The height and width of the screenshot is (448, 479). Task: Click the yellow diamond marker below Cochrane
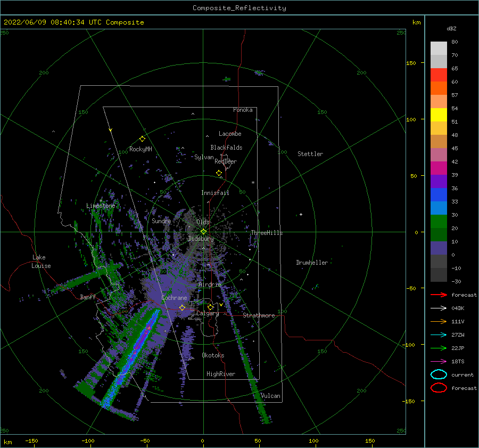182,307
